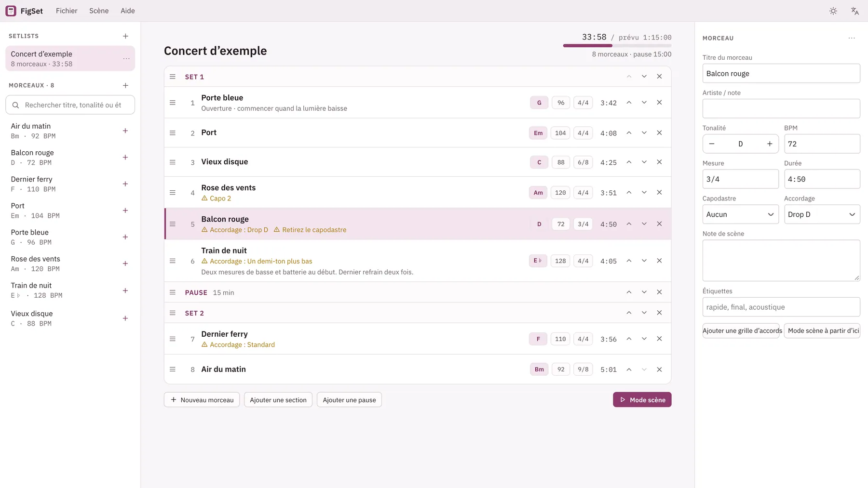Lower the Tonalité with minus button
The height and width of the screenshot is (488, 868).
pos(712,144)
